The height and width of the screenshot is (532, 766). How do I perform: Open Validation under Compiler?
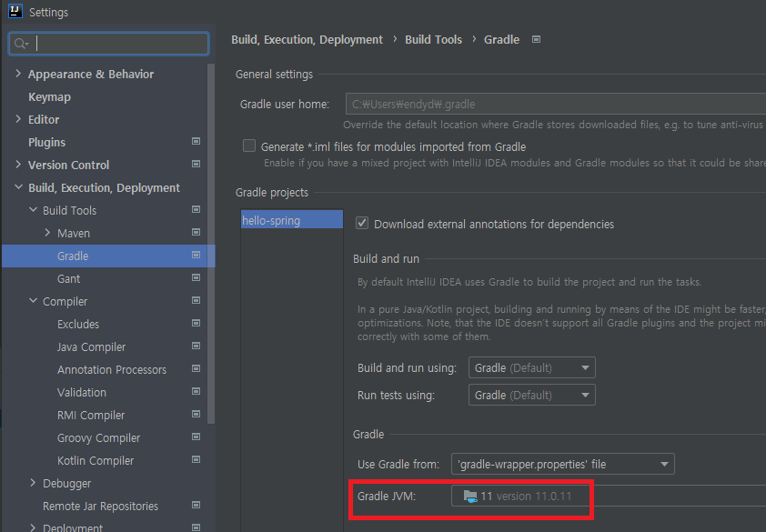point(82,393)
